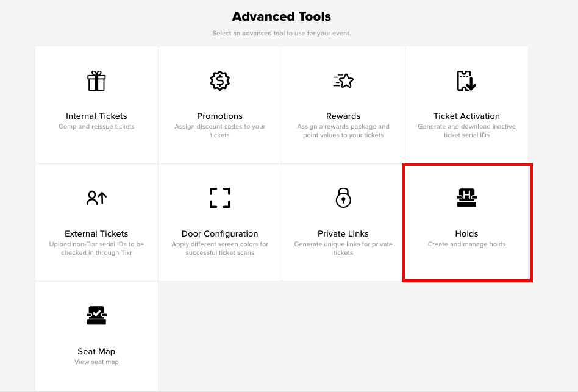Open the Ticket Activation title
Image resolution: width=578 pixels, height=392 pixels.
(x=466, y=116)
